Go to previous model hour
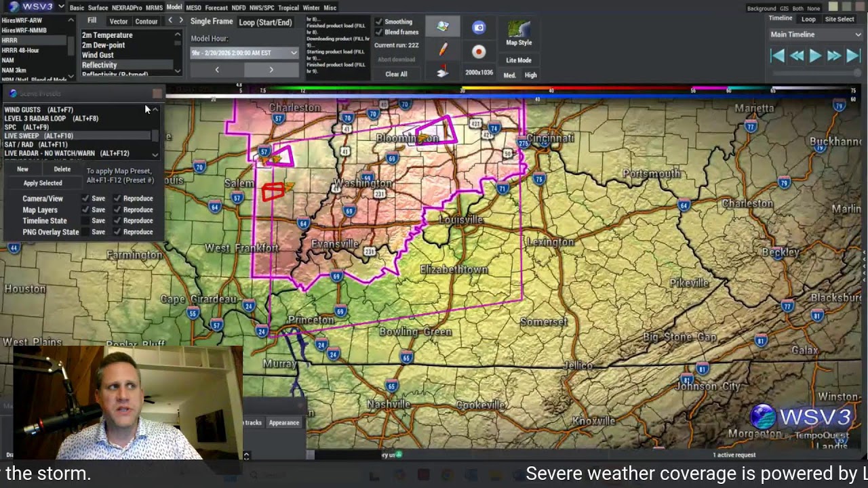Screen dimensions: 868x488 coord(217,70)
